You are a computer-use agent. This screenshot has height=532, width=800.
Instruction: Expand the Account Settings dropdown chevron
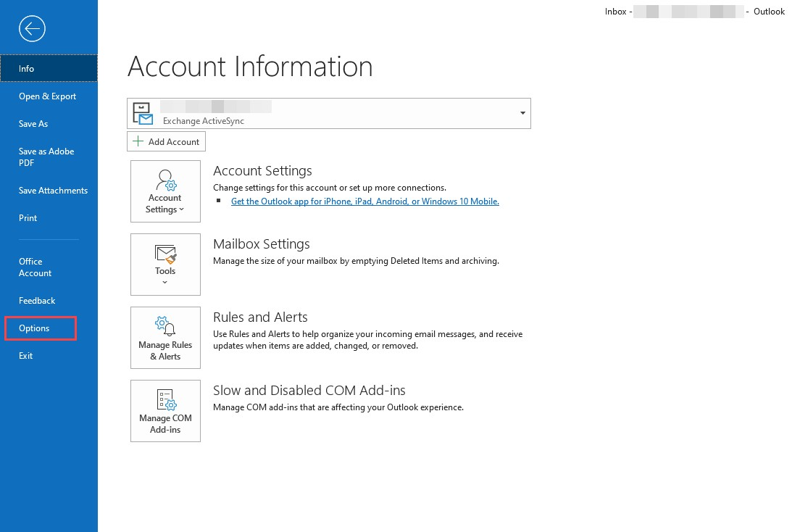181,209
